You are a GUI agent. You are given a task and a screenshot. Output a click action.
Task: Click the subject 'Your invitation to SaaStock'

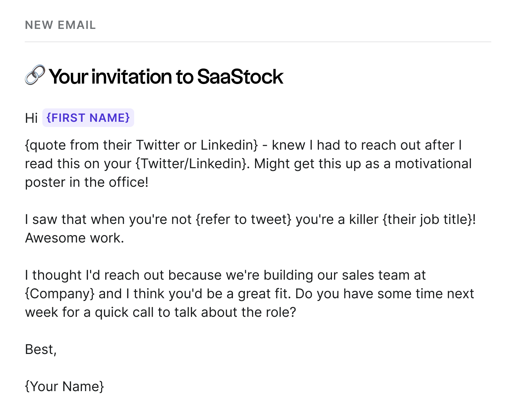(x=166, y=76)
